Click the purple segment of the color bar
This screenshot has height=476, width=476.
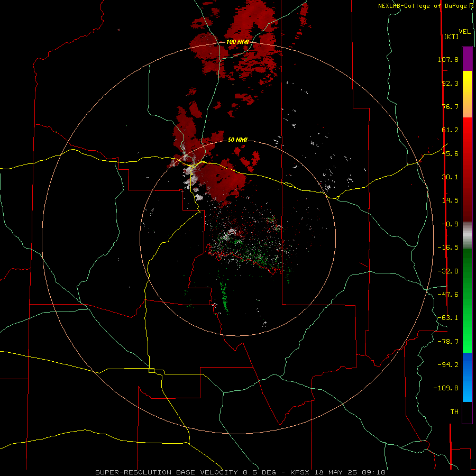tap(467, 59)
